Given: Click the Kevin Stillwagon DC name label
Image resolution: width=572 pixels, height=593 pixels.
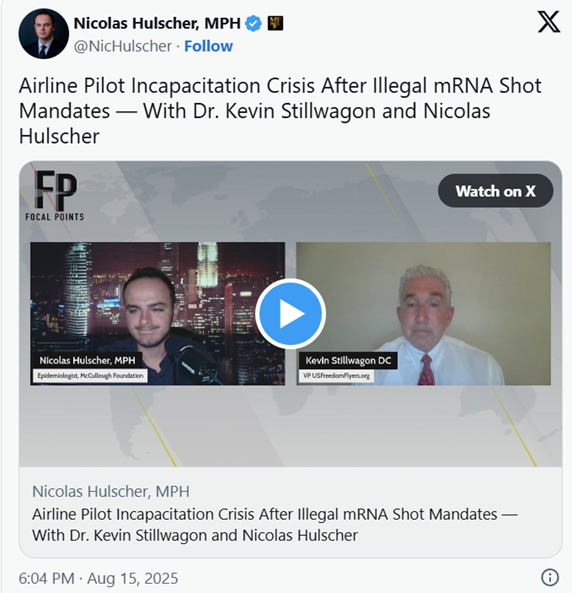Looking at the screenshot, I should (x=348, y=360).
